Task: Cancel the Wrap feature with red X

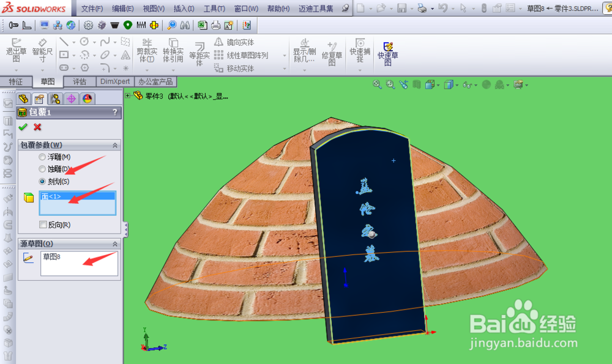Action: tap(36, 127)
